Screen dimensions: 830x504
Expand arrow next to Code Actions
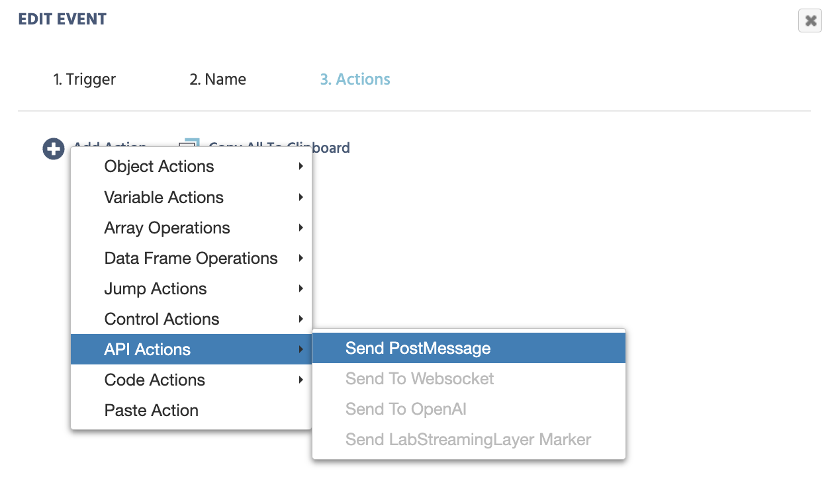click(x=300, y=380)
